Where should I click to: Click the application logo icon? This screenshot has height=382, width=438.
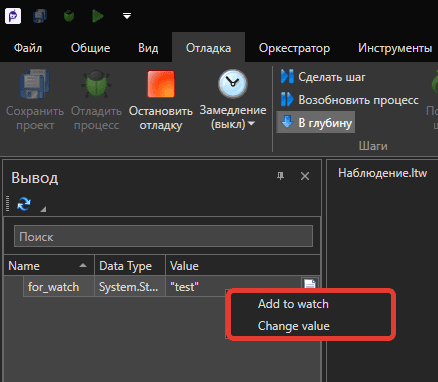pos(13,16)
